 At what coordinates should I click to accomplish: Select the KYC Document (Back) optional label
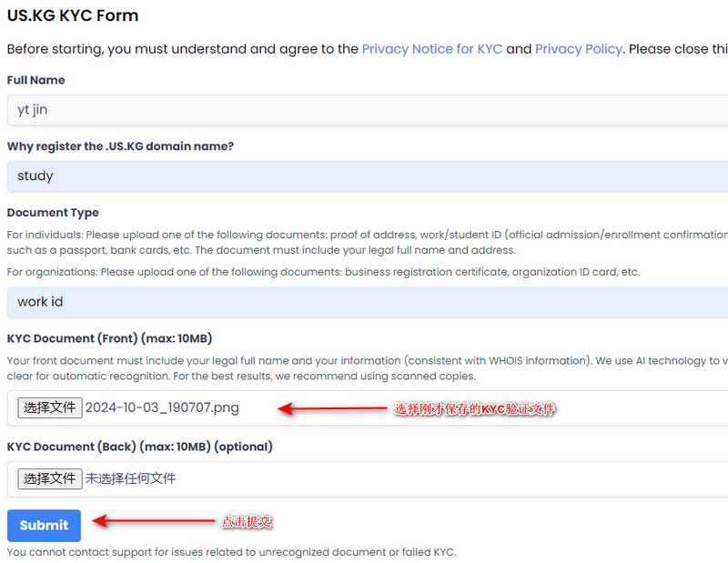pos(140,447)
